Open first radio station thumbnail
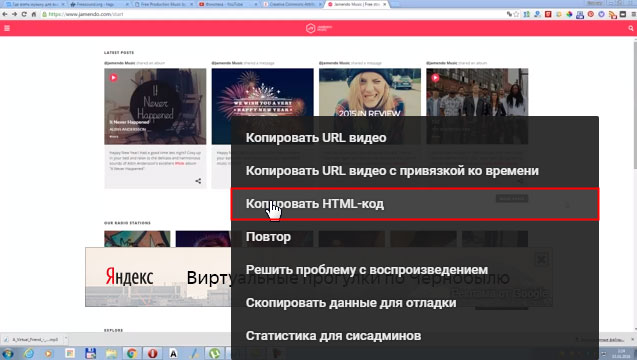 tap(137, 239)
